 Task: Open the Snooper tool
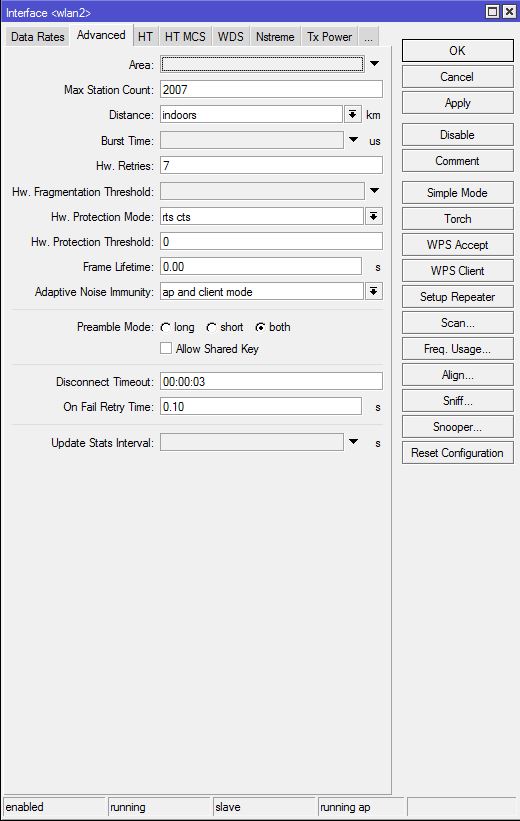tap(458, 427)
